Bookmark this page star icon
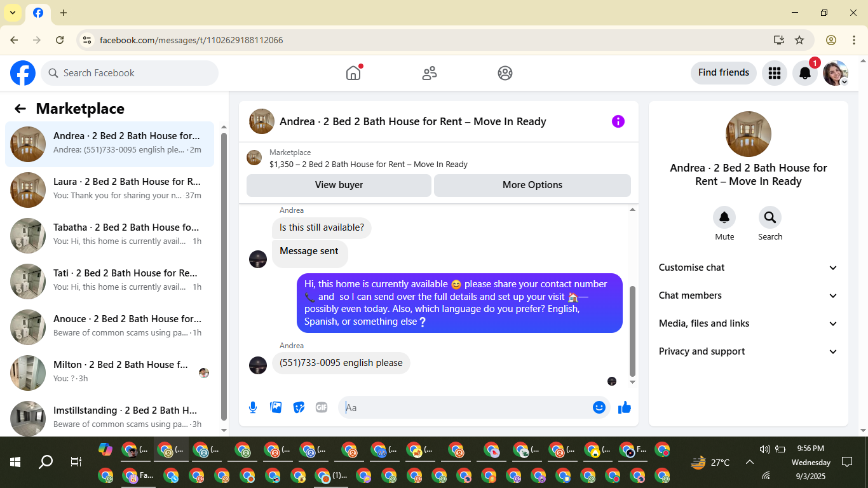This screenshot has width=868, height=488. pyautogui.click(x=799, y=40)
